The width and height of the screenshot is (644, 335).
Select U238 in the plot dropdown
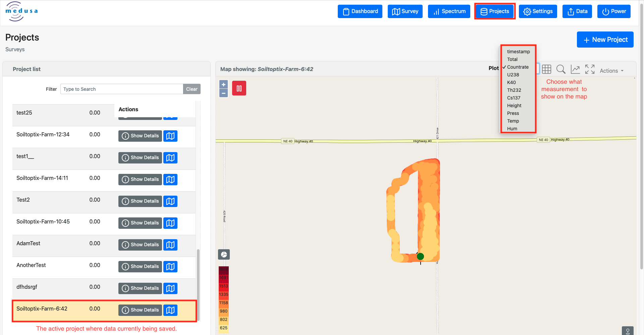click(513, 75)
